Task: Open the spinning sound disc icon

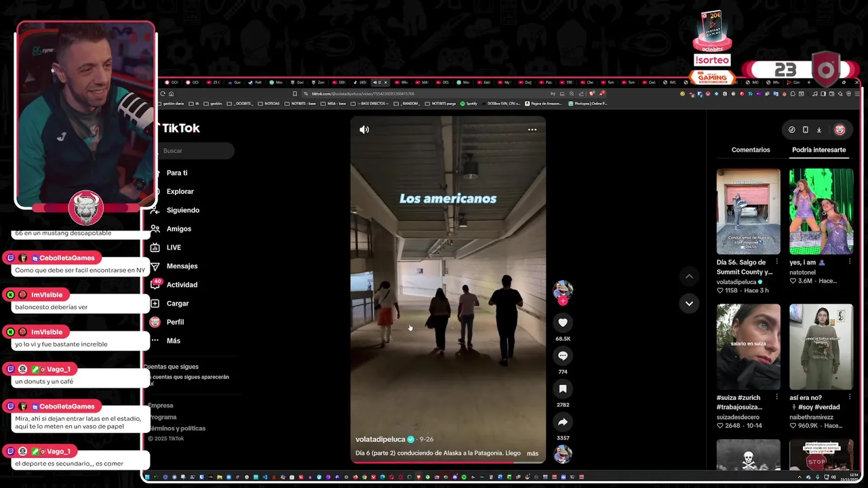Action: [563, 454]
